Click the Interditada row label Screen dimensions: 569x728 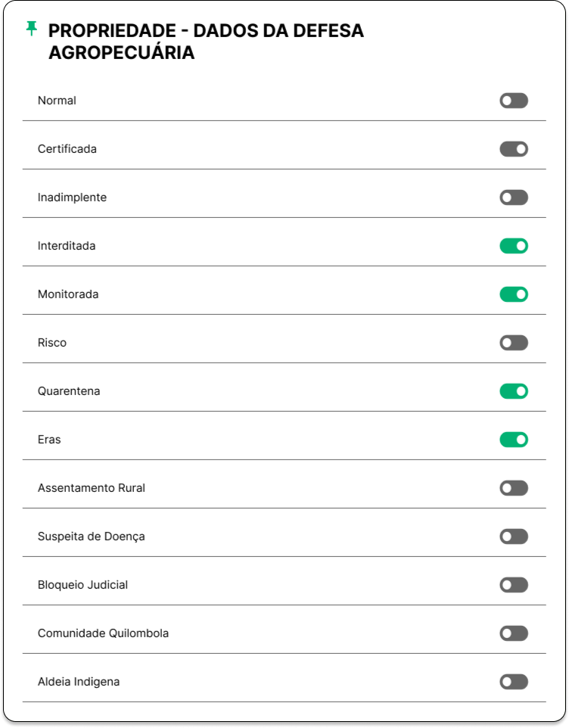point(67,246)
